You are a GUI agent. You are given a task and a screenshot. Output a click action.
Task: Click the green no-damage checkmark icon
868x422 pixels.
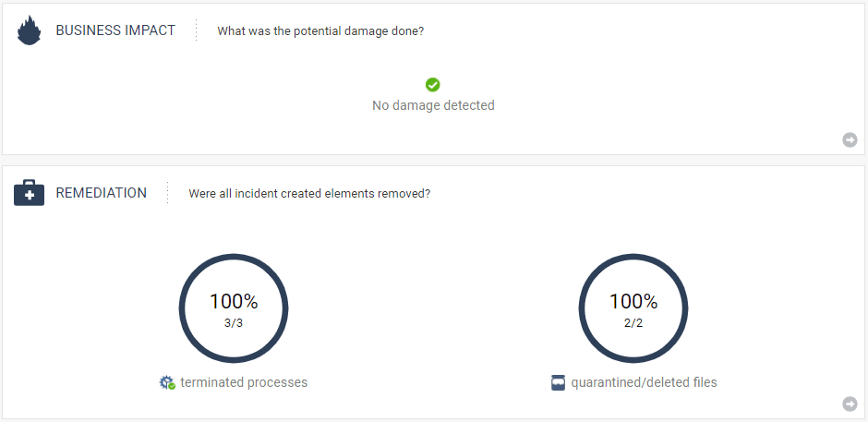433,85
